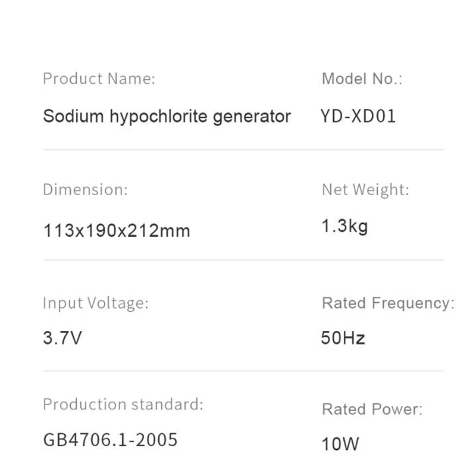Click the divider line below the dimension row
The width and height of the screenshot is (476, 476).
click(x=243, y=260)
